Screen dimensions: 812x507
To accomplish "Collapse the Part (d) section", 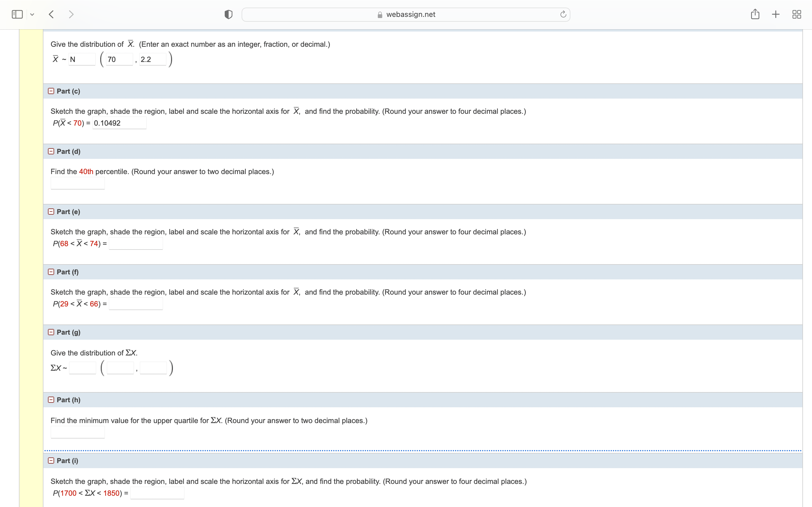I will tap(51, 151).
